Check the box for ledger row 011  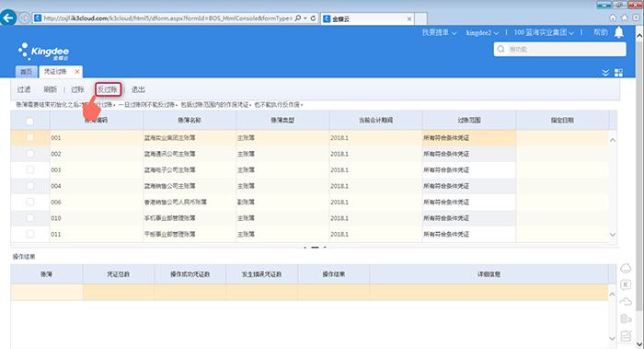30,234
